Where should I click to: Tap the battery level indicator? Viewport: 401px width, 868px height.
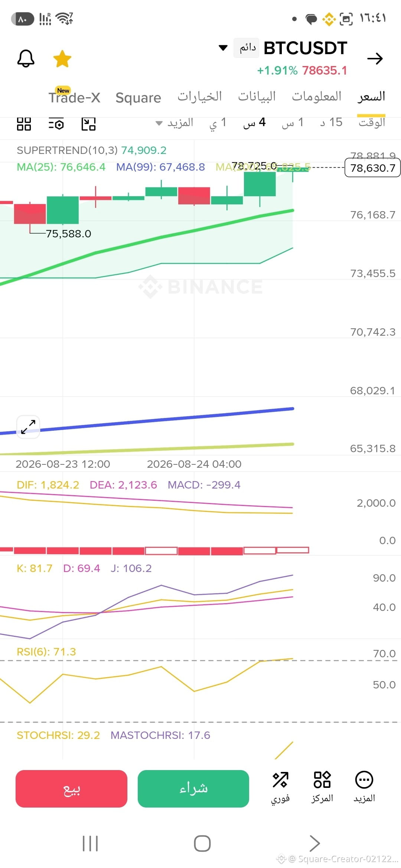click(23, 19)
